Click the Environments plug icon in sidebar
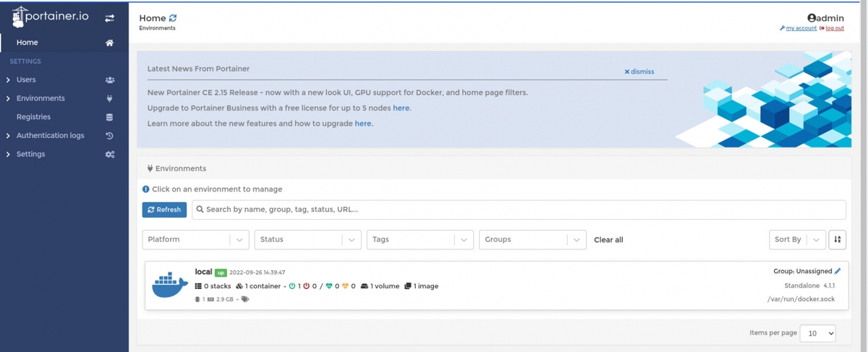 pyautogui.click(x=109, y=99)
